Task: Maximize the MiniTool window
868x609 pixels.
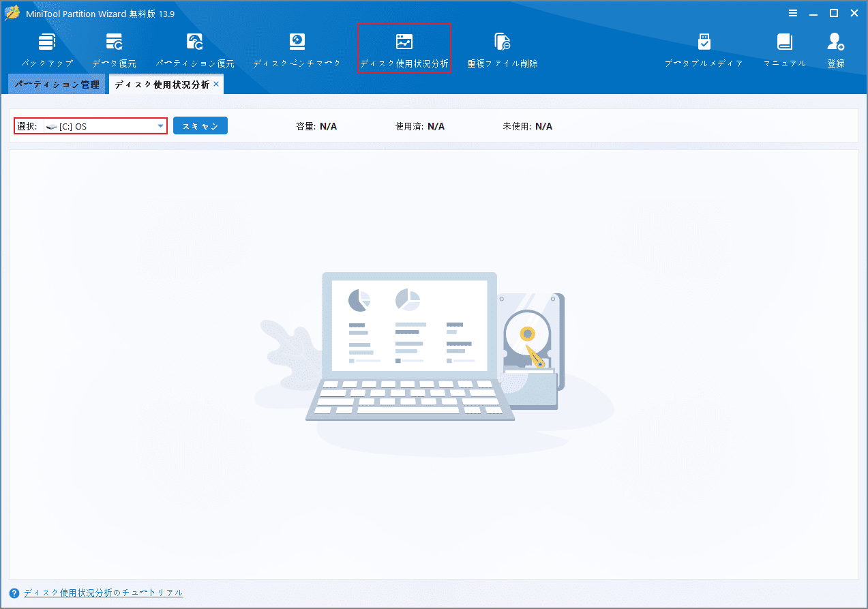Action: pos(833,13)
